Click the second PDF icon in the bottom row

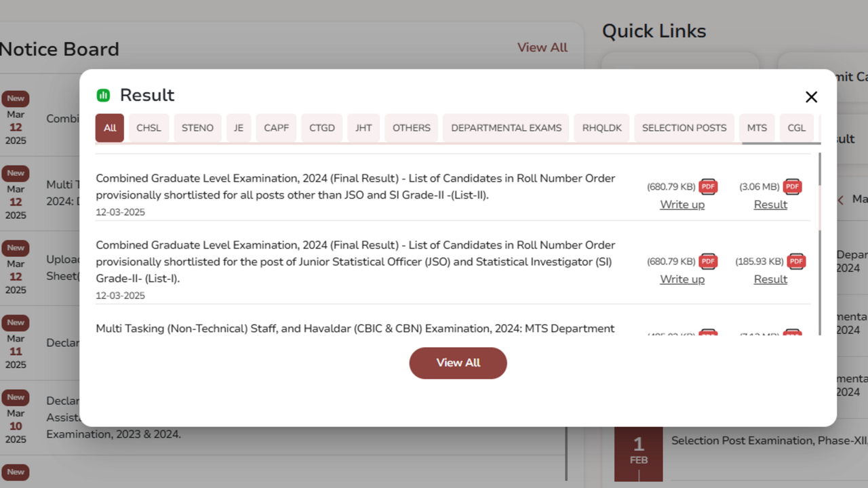(792, 334)
